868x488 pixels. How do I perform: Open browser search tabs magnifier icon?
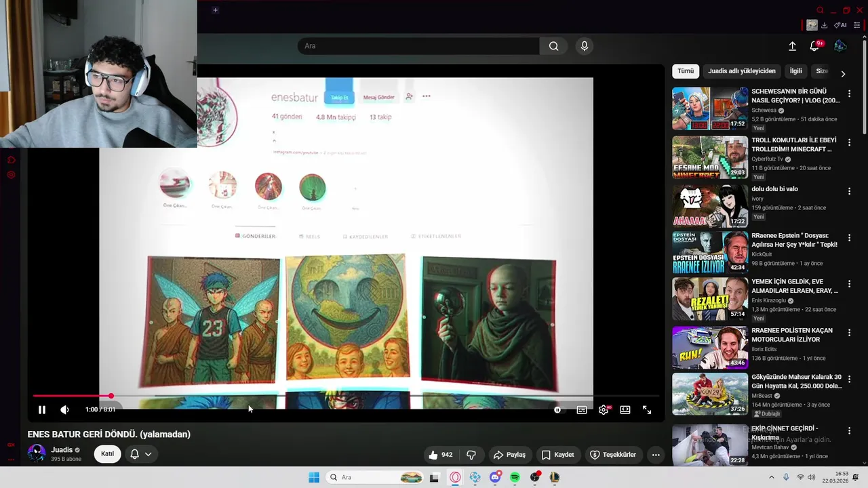click(x=820, y=10)
